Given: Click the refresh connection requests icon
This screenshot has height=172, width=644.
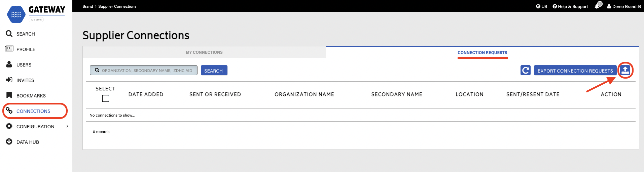Looking at the screenshot, I should coord(525,71).
